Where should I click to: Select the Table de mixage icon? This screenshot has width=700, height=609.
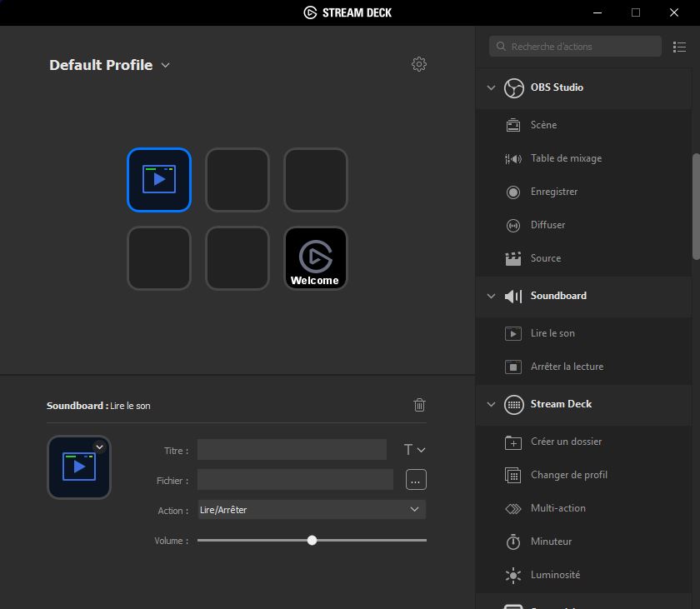click(513, 158)
